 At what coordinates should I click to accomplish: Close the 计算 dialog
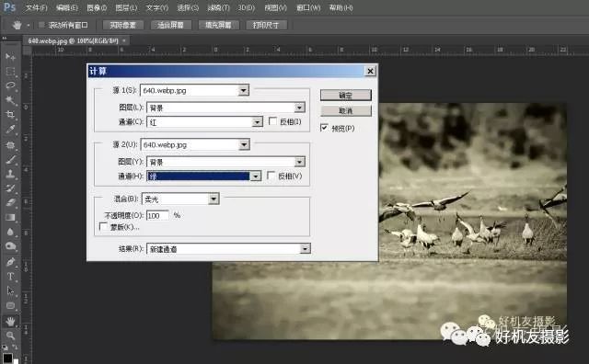click(370, 71)
